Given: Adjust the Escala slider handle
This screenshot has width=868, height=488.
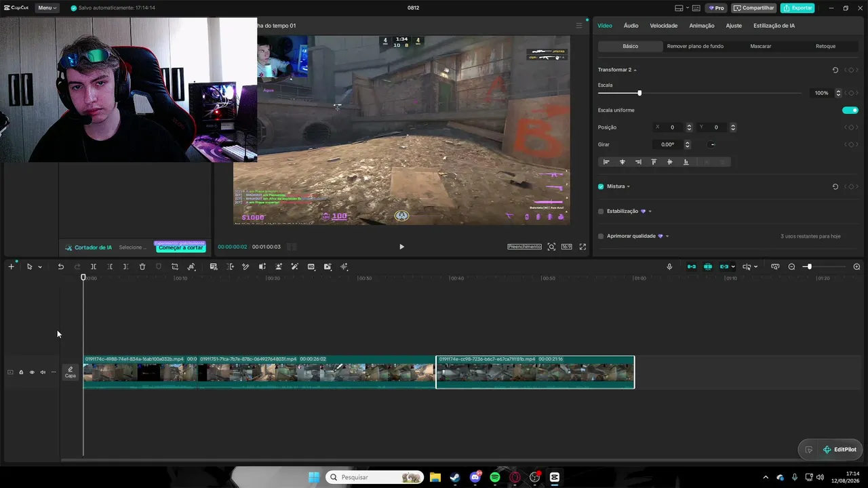Looking at the screenshot, I should click(639, 93).
